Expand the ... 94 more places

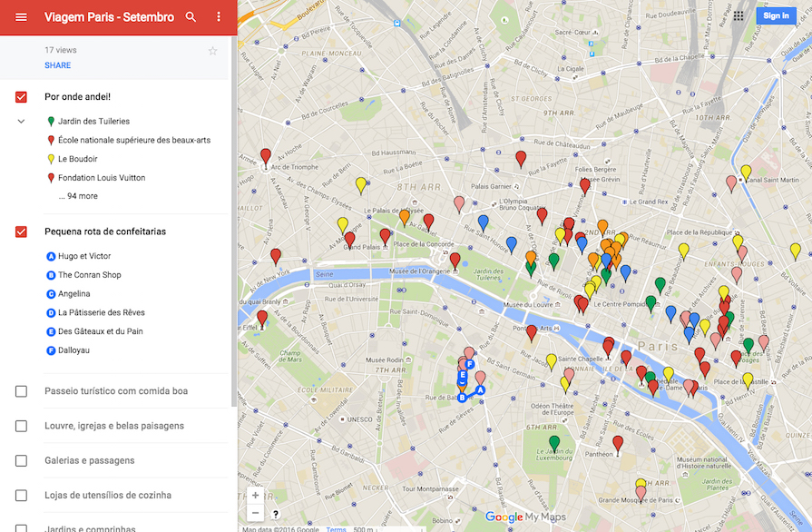tap(78, 196)
